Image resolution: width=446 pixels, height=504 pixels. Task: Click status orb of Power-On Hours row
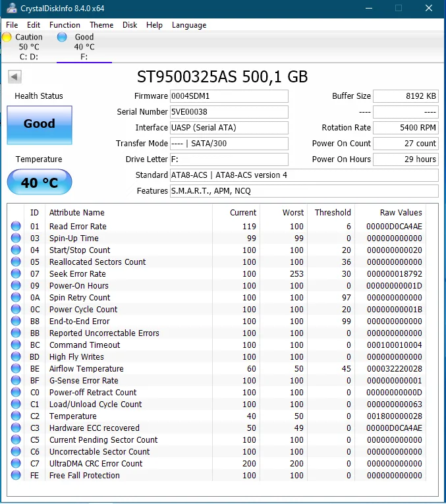coord(16,285)
